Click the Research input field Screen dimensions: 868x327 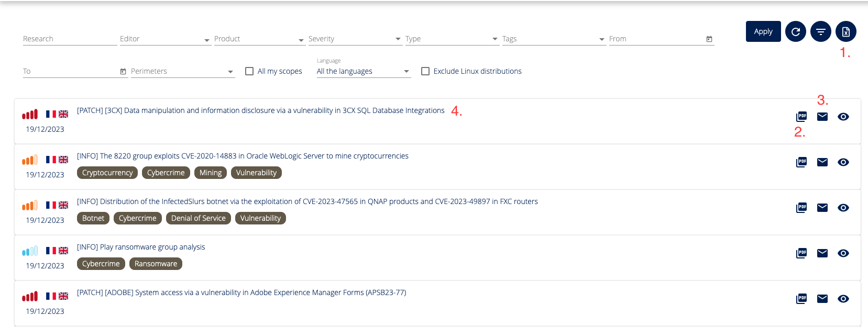point(70,39)
